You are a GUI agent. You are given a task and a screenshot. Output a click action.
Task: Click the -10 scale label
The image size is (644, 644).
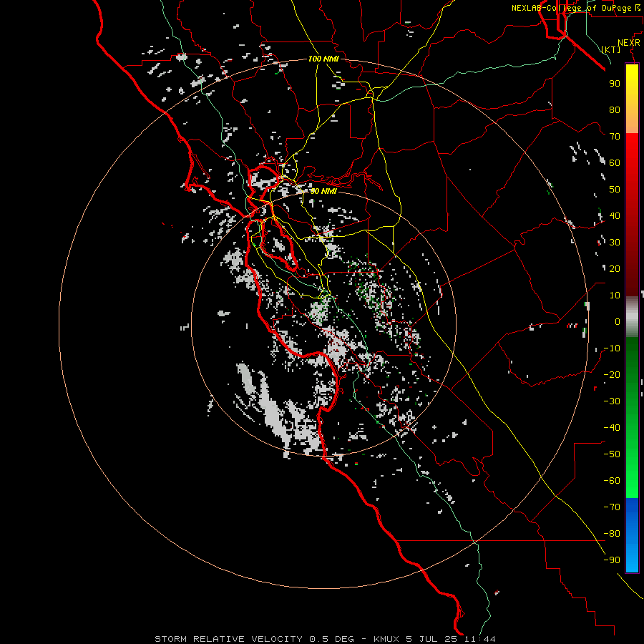[x=612, y=348]
